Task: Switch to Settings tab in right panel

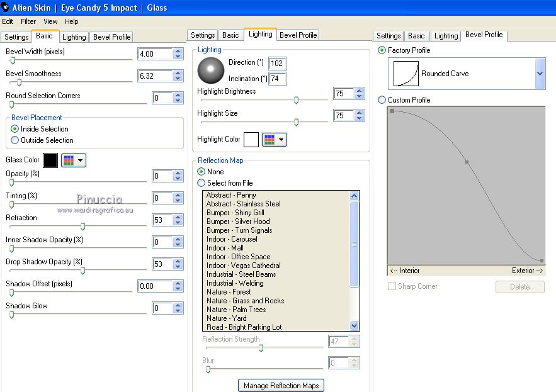Action: pos(389,36)
